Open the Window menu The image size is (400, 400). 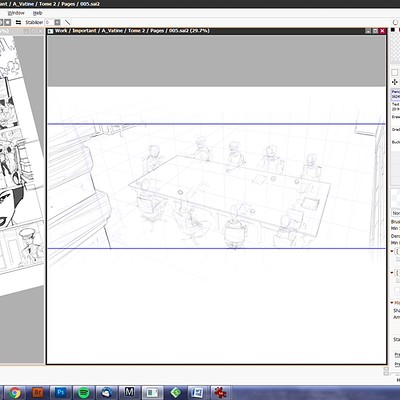[x=16, y=13]
